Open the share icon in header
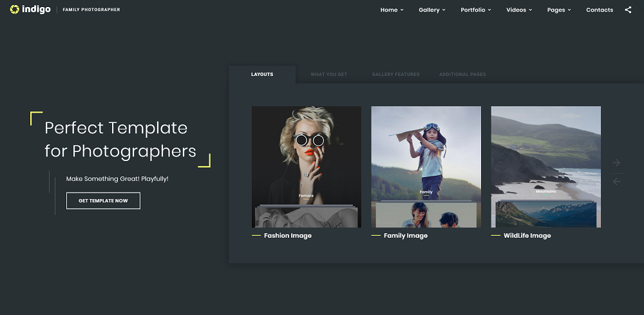The height and width of the screenshot is (315, 644). [628, 10]
